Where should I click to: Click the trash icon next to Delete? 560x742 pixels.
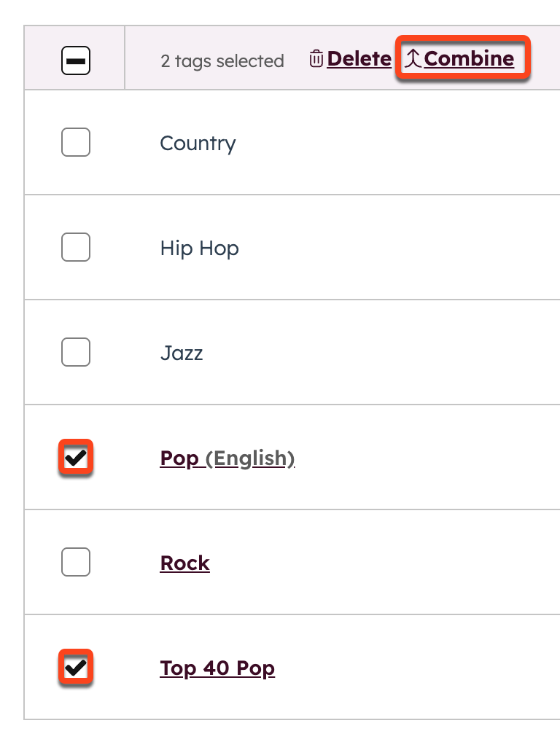click(x=316, y=58)
